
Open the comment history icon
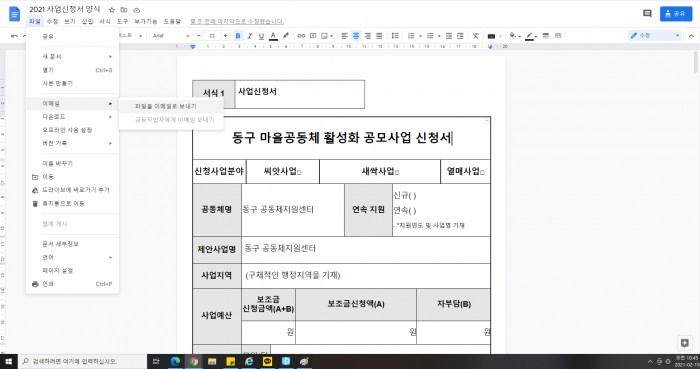[647, 14]
